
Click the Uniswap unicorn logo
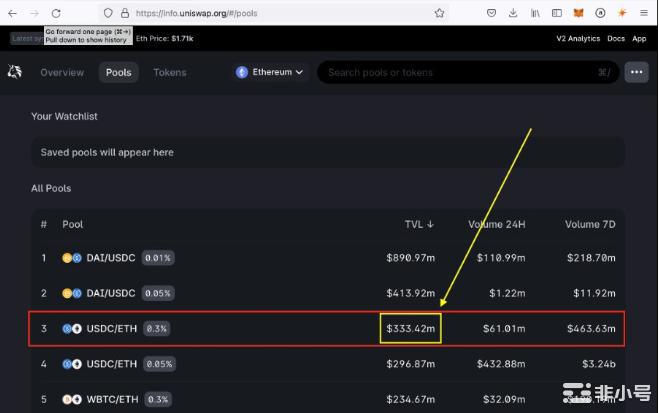point(15,72)
